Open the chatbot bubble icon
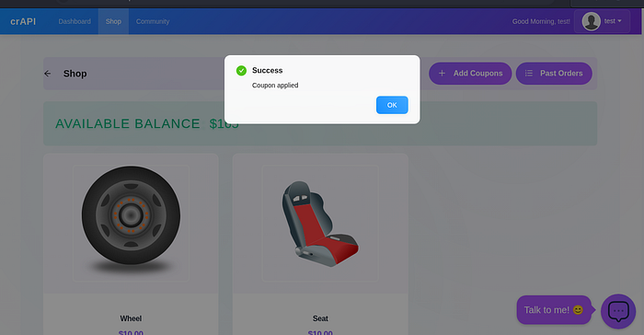 pyautogui.click(x=618, y=311)
